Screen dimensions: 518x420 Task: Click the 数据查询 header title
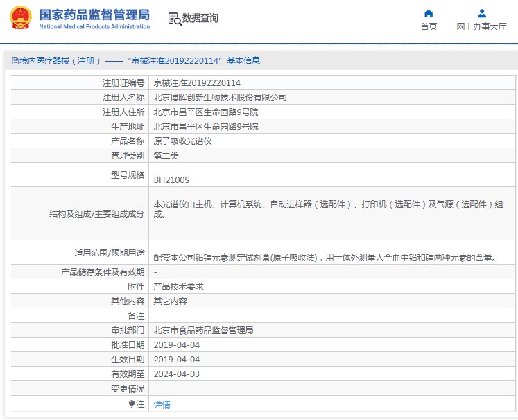pyautogui.click(x=200, y=18)
